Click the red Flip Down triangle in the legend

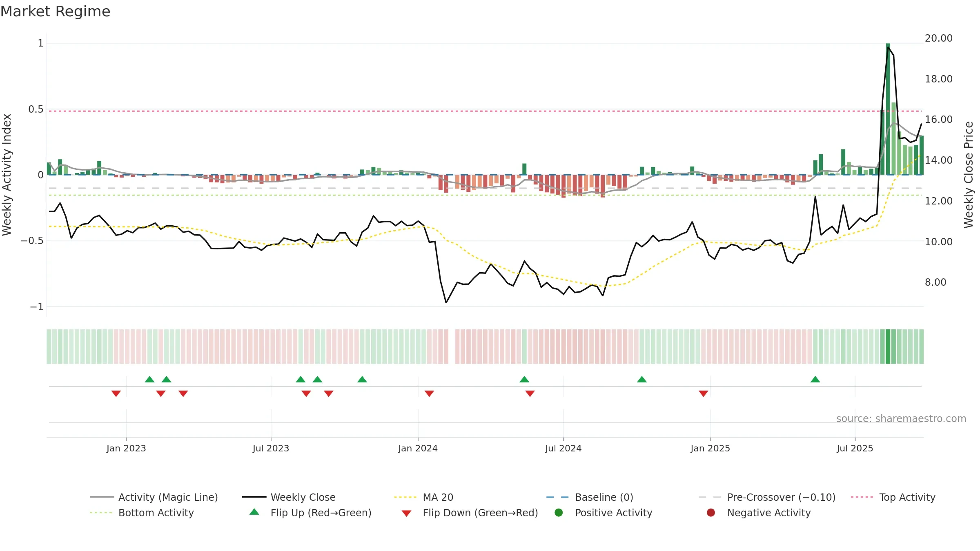coord(406,513)
